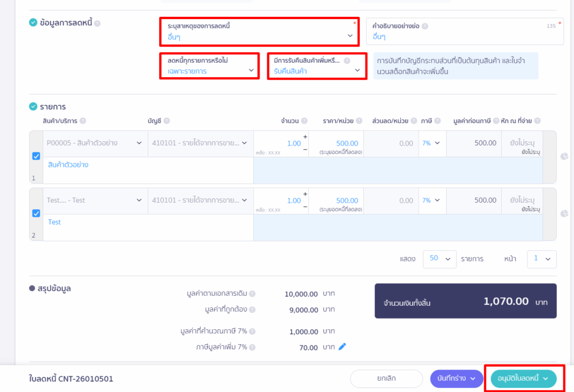Open the 7% tax dropdown on row 1
The width and height of the screenshot is (574, 392).
point(430,143)
